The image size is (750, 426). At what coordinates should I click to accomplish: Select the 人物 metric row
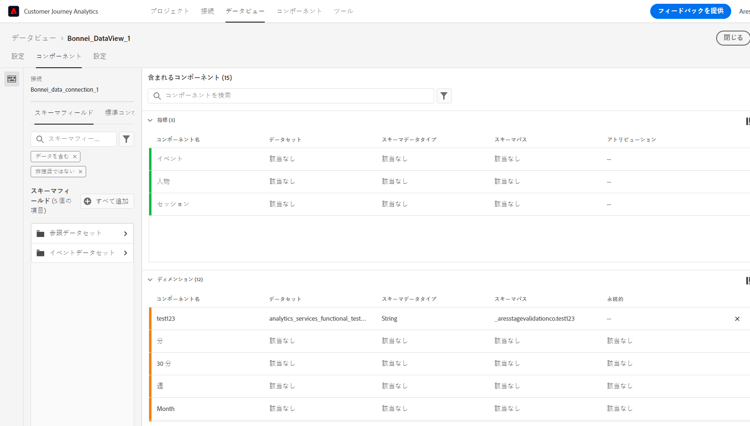[x=450, y=182]
